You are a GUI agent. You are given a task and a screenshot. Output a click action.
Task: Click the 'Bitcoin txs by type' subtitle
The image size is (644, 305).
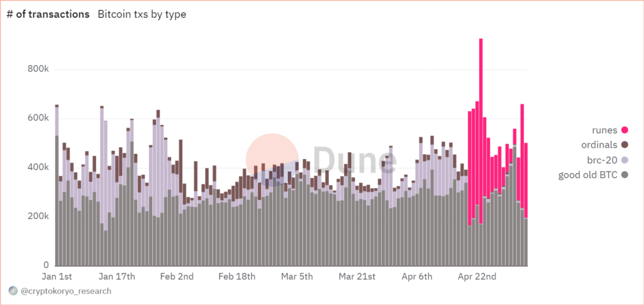142,14
